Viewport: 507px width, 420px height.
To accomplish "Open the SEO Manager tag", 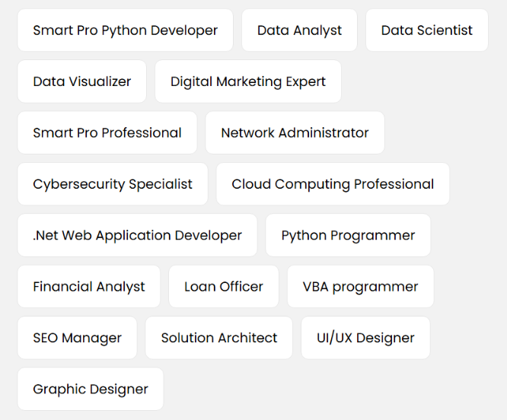I will 77,338.
